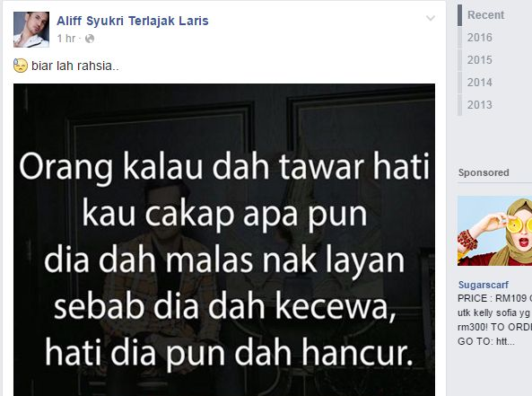This screenshot has height=396, width=532.
Task: Click the public globe privacy icon
Action: (90, 39)
